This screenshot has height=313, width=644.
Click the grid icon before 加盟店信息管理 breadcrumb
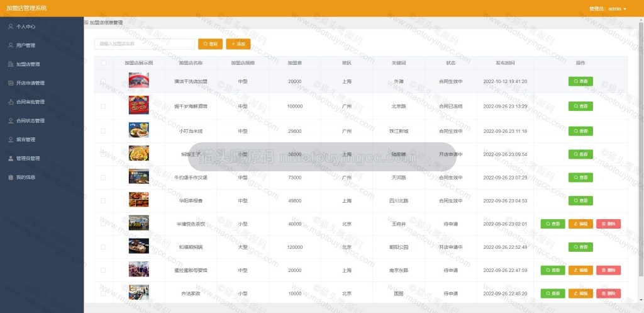point(86,23)
